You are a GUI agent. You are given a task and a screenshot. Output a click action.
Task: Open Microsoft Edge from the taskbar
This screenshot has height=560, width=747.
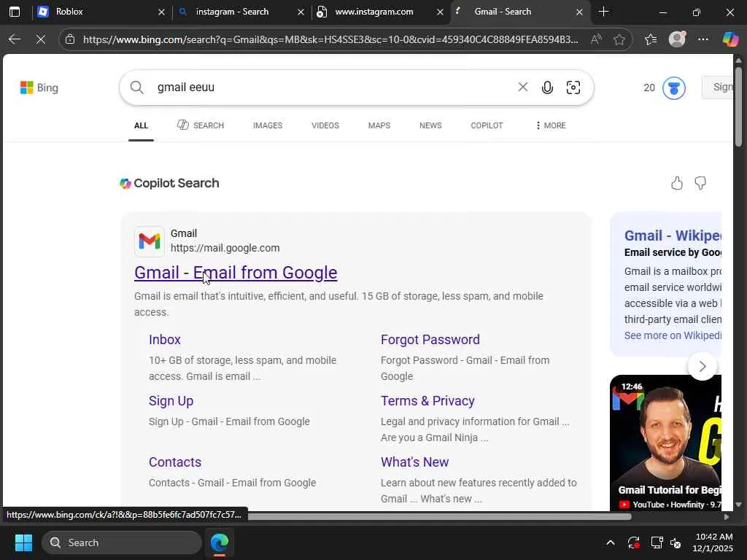[x=220, y=542]
